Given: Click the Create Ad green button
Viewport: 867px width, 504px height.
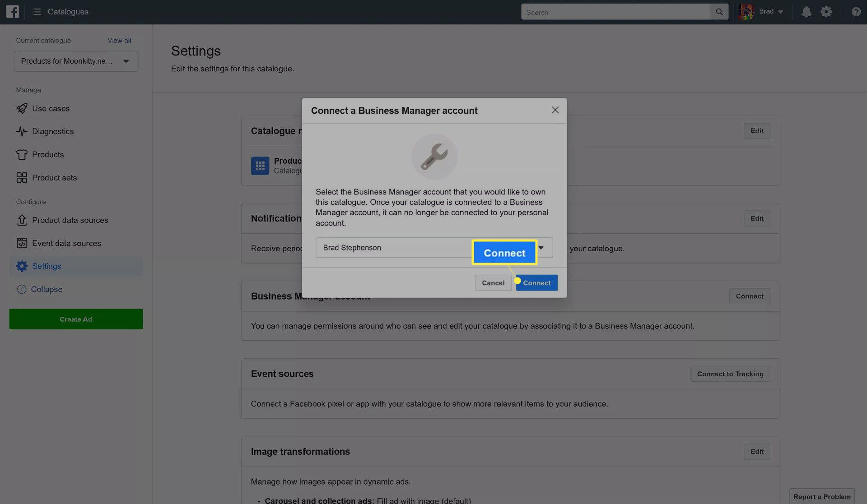Looking at the screenshot, I should [x=76, y=319].
